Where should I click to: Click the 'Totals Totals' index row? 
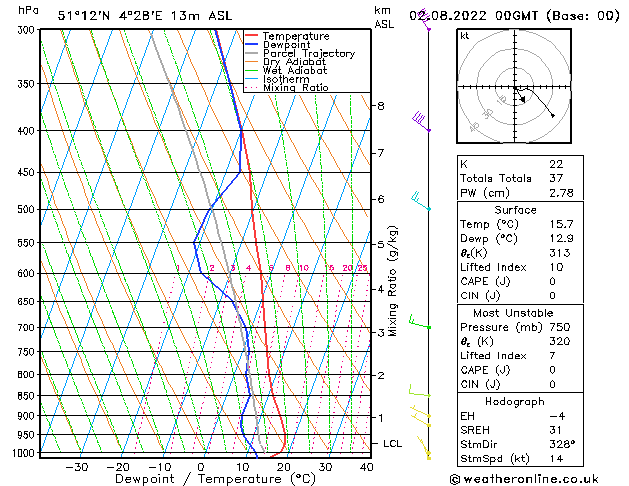[x=520, y=178]
